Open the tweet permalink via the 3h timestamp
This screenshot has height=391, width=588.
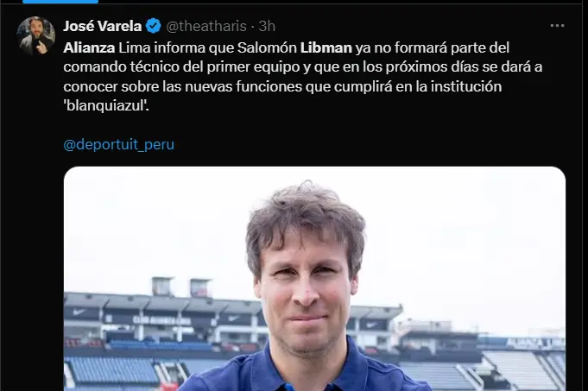tap(267, 26)
